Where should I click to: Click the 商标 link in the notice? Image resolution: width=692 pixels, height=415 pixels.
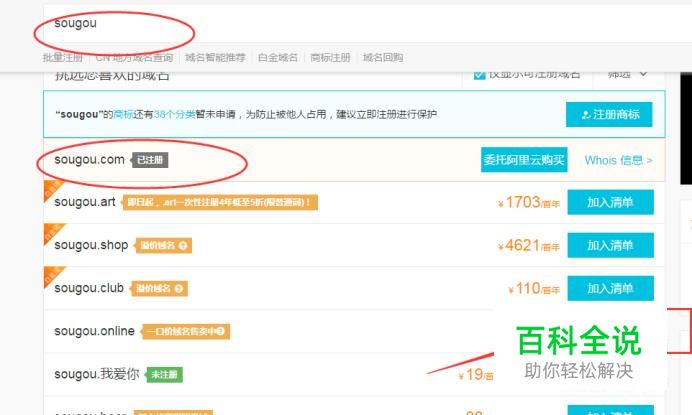[x=124, y=115]
